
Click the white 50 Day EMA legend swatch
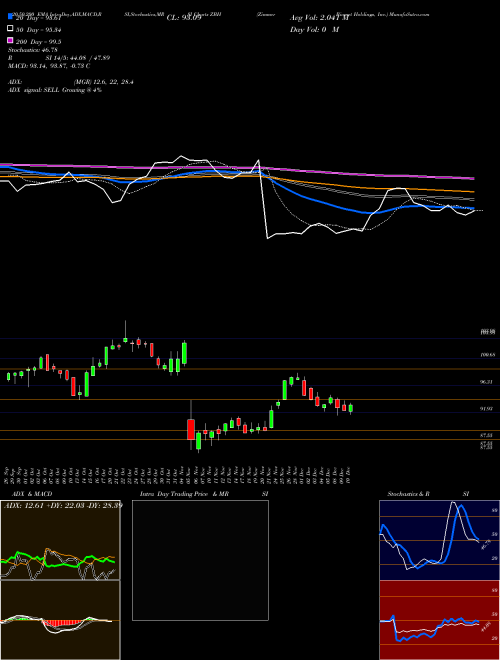(11, 29)
